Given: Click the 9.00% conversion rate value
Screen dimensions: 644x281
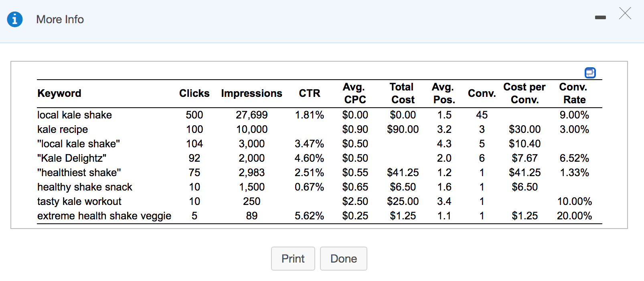Looking at the screenshot, I should point(575,115).
